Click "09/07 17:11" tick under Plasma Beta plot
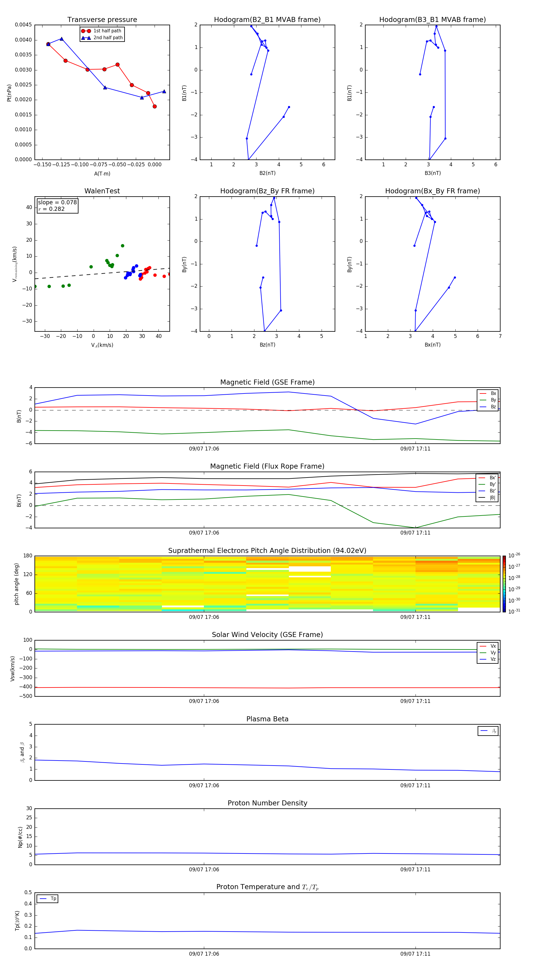 (x=415, y=785)
